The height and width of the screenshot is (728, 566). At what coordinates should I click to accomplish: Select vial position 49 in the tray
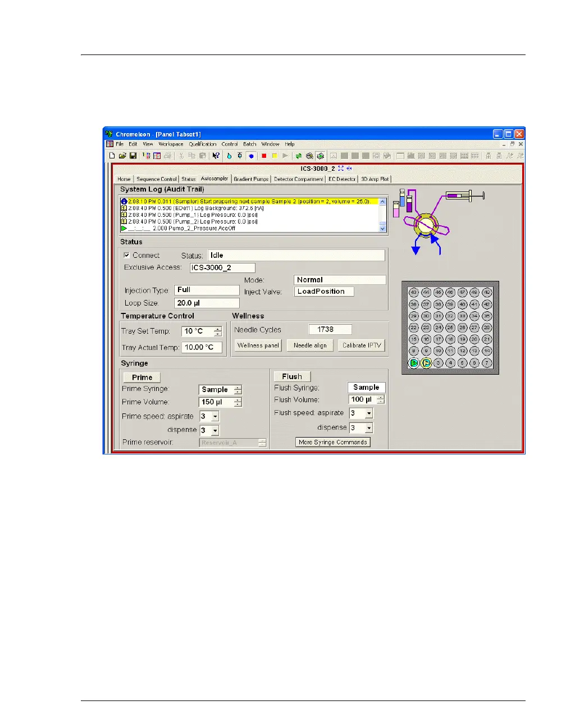487,292
